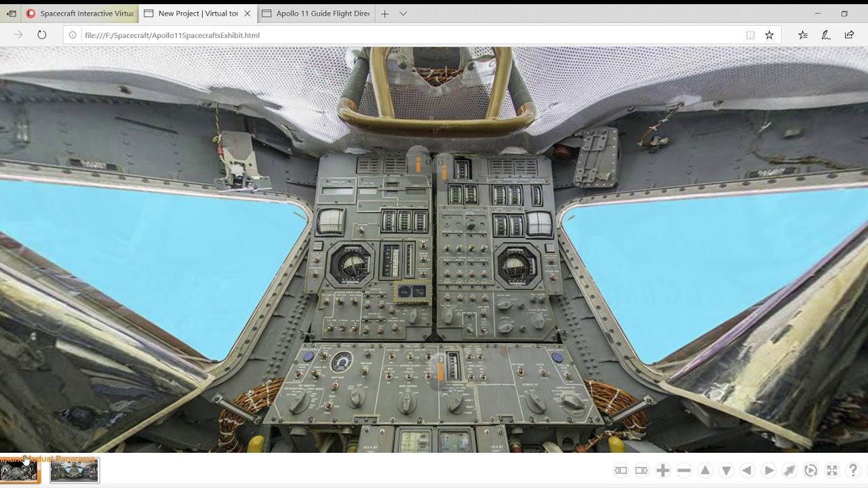Toggle hotspot display with the diagonal arrow icon
The image size is (868, 488).
tap(789, 470)
